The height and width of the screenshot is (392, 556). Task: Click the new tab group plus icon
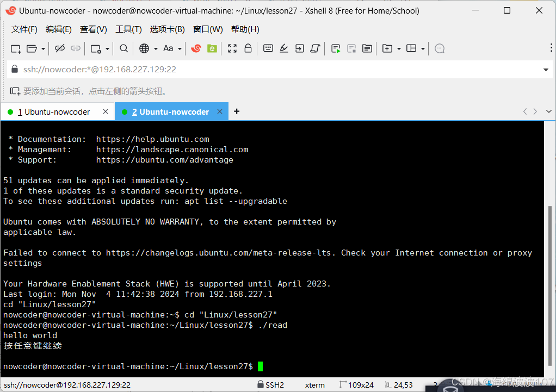pyautogui.click(x=387, y=48)
